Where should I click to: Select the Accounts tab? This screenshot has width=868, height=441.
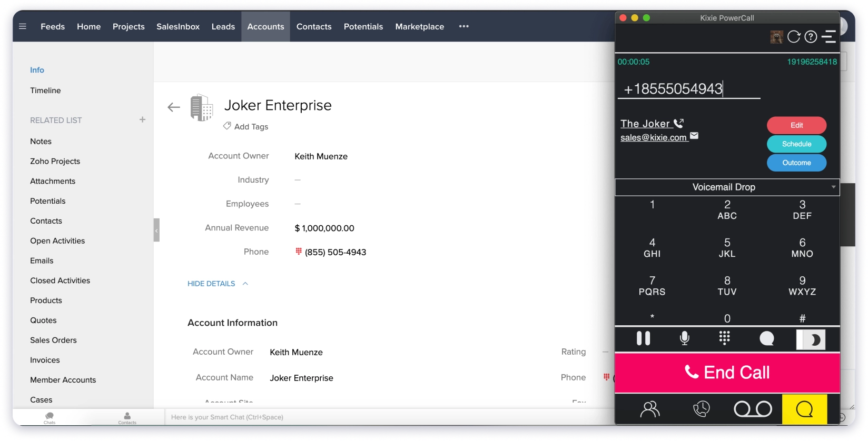tap(265, 26)
